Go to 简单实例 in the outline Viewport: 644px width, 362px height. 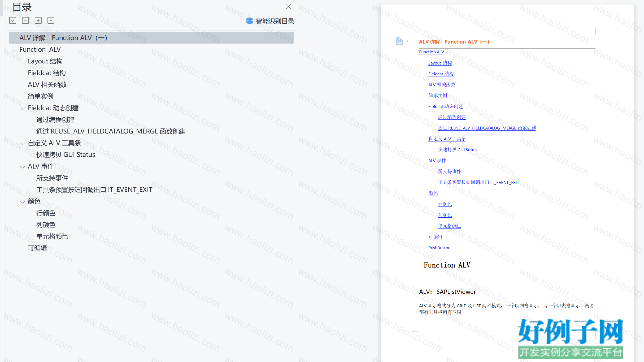[41, 96]
